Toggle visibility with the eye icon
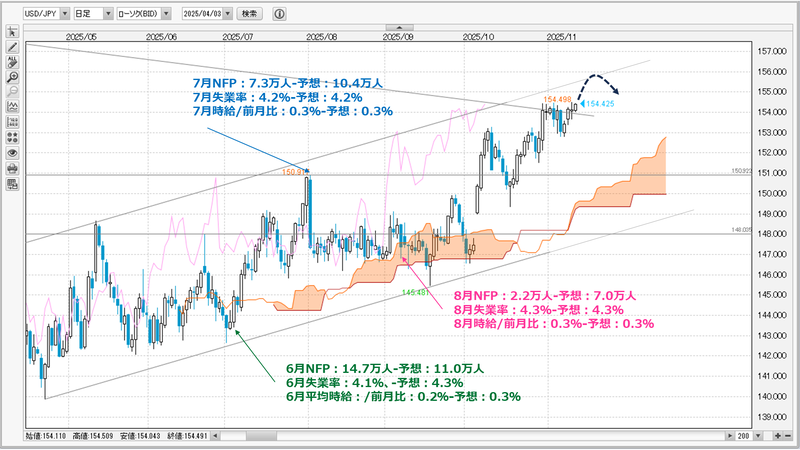 (12, 153)
